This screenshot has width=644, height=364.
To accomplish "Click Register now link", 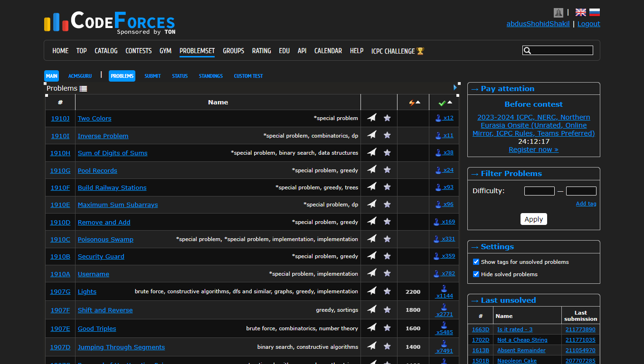I will click(x=533, y=149).
